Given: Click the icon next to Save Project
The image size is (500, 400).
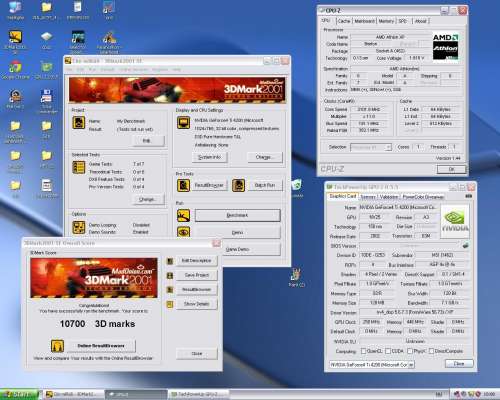Looking at the screenshot, I should 170,275.
